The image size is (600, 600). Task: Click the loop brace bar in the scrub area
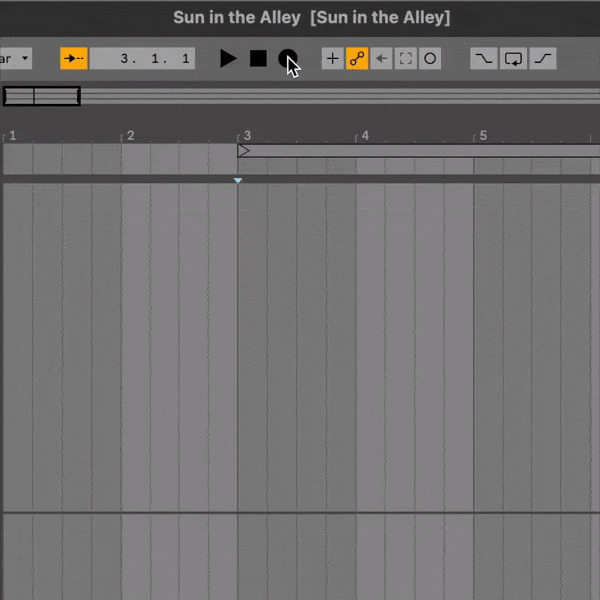(x=419, y=151)
